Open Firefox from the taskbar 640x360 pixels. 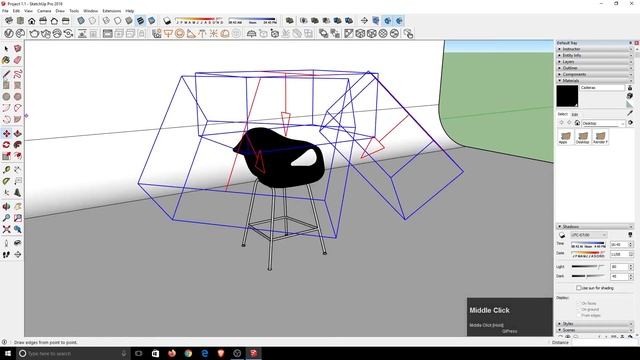172,353
